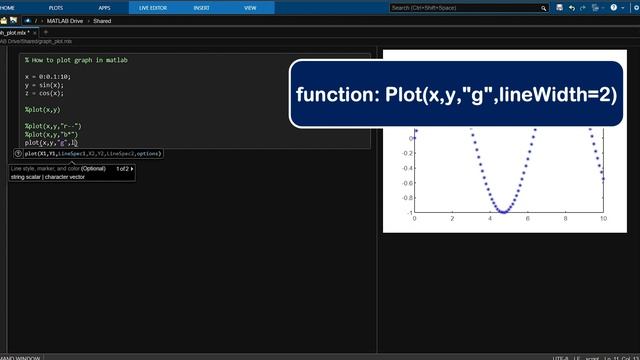640x360 pixels.
Task: Click the comment line 'How to plot graph in matlab'
Action: [x=76, y=60]
